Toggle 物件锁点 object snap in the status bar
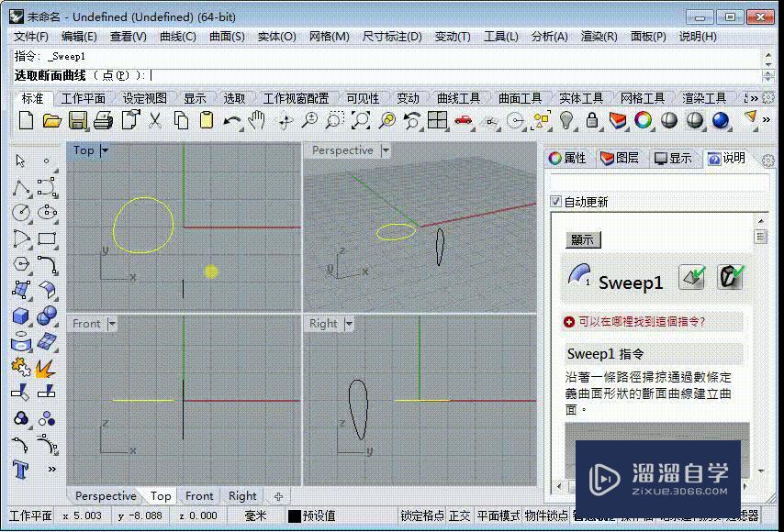 coord(546,515)
